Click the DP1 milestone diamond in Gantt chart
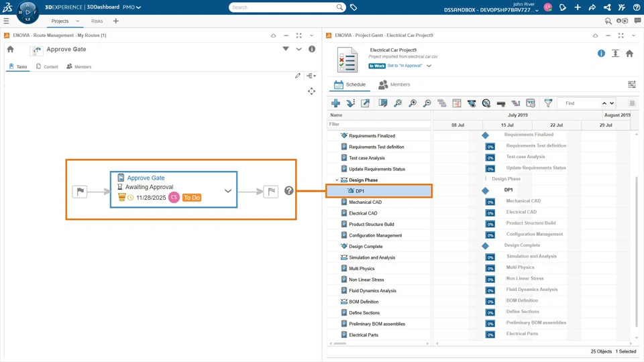Viewport: 644px width, 362px height. click(x=485, y=190)
